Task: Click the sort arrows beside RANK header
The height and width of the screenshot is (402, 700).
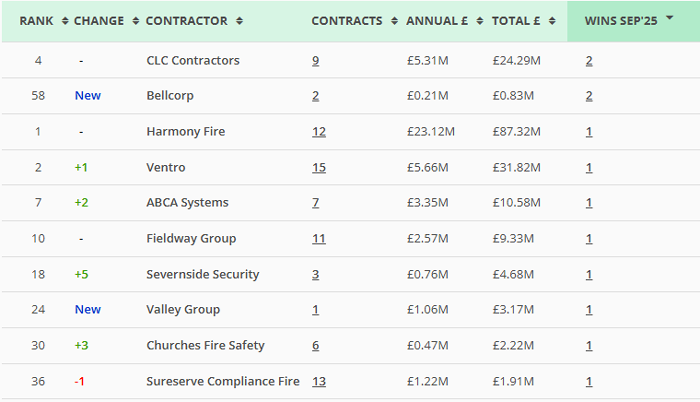Action: (65, 21)
